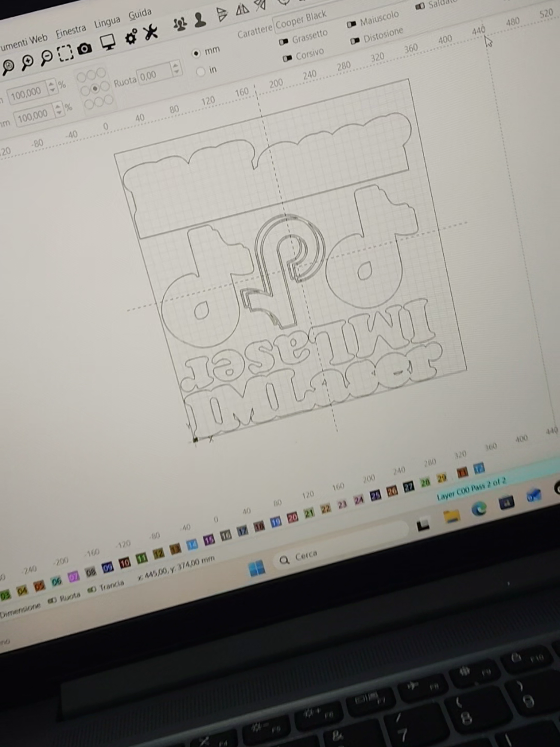Select layer color swatch 10
The width and height of the screenshot is (560, 747).
[x=124, y=563]
